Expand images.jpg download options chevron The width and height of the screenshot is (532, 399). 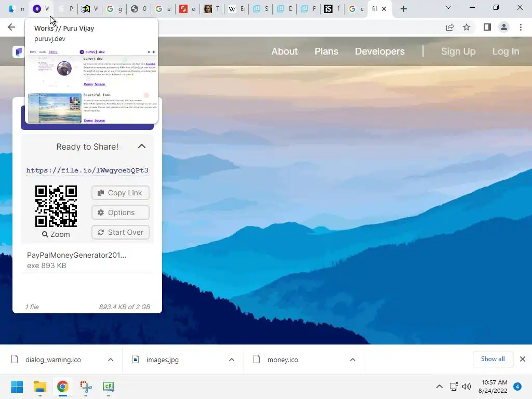(x=232, y=360)
